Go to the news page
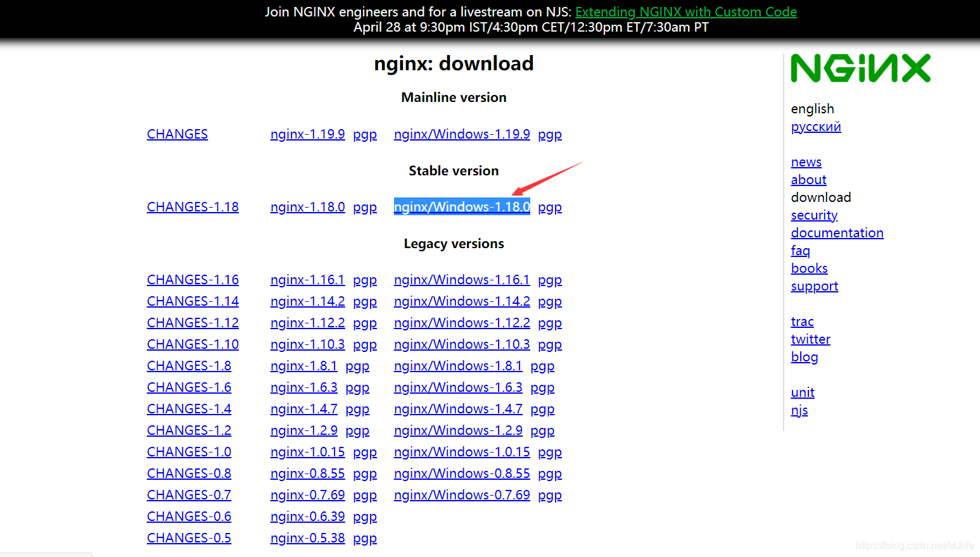Screen dimensions: 980x557 pyautogui.click(x=806, y=162)
